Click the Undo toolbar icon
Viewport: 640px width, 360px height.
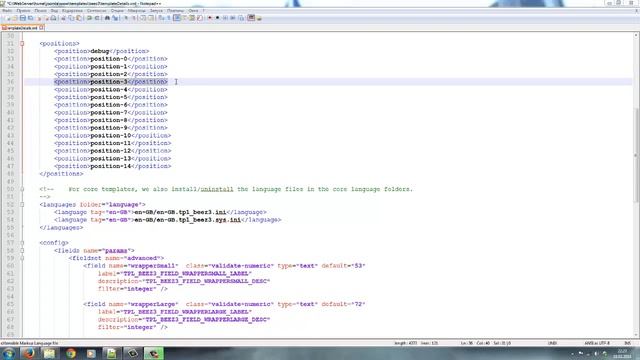[89, 18]
